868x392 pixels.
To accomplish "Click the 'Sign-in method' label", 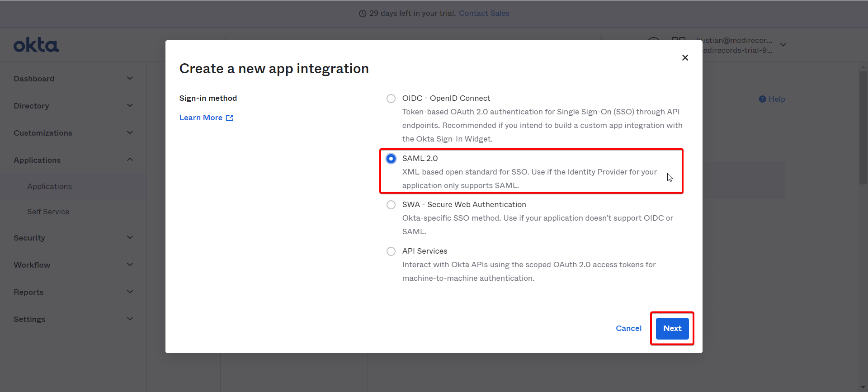I will [x=208, y=98].
